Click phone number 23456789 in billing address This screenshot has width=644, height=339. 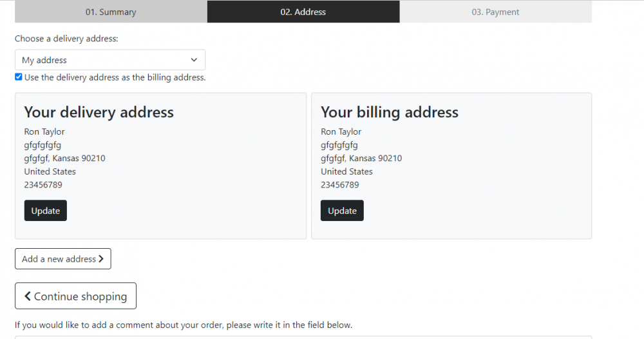(x=340, y=184)
